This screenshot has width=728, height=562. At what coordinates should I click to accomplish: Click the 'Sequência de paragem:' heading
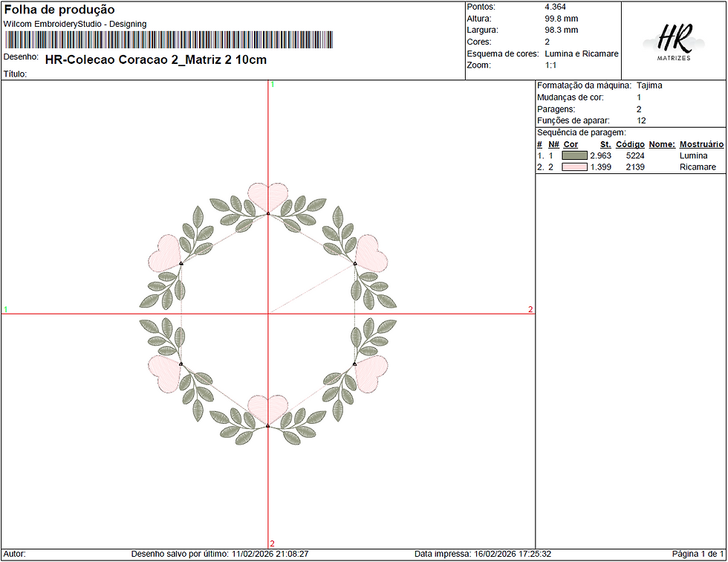[581, 132]
